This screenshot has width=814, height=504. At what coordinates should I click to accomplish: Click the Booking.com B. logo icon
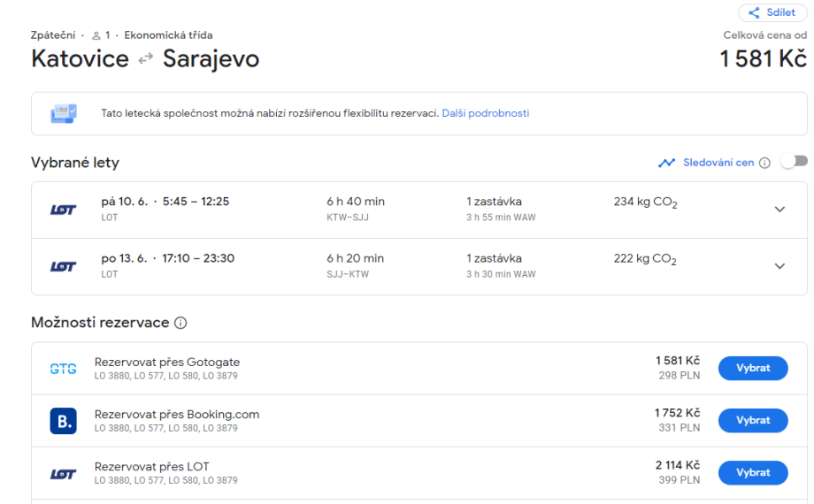63,421
